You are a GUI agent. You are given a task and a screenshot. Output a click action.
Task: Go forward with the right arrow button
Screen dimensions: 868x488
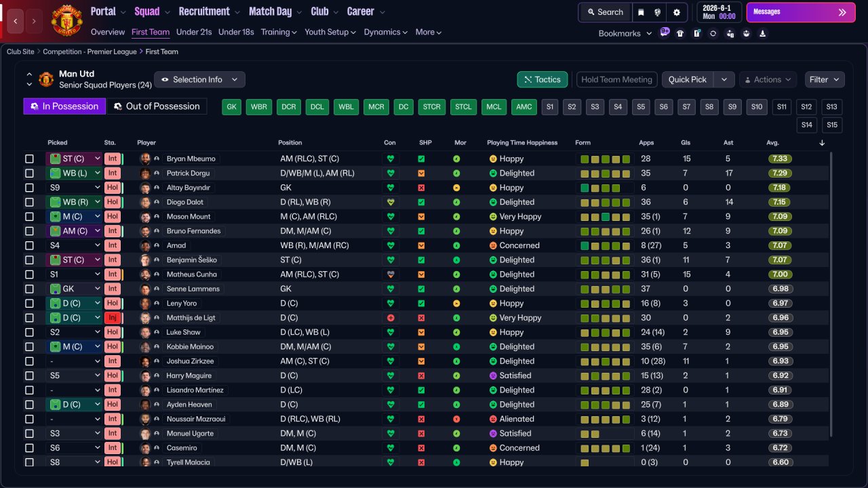(34, 22)
